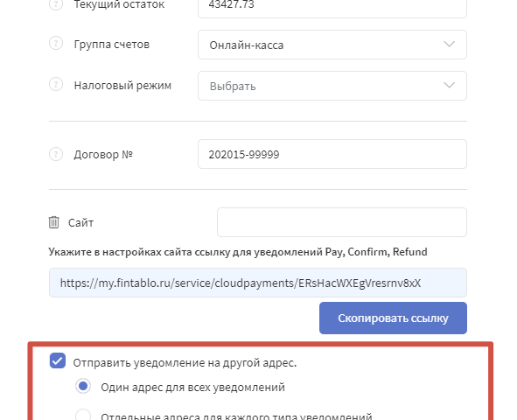Open help tooltip for Налоговый режим

pos(56,84)
